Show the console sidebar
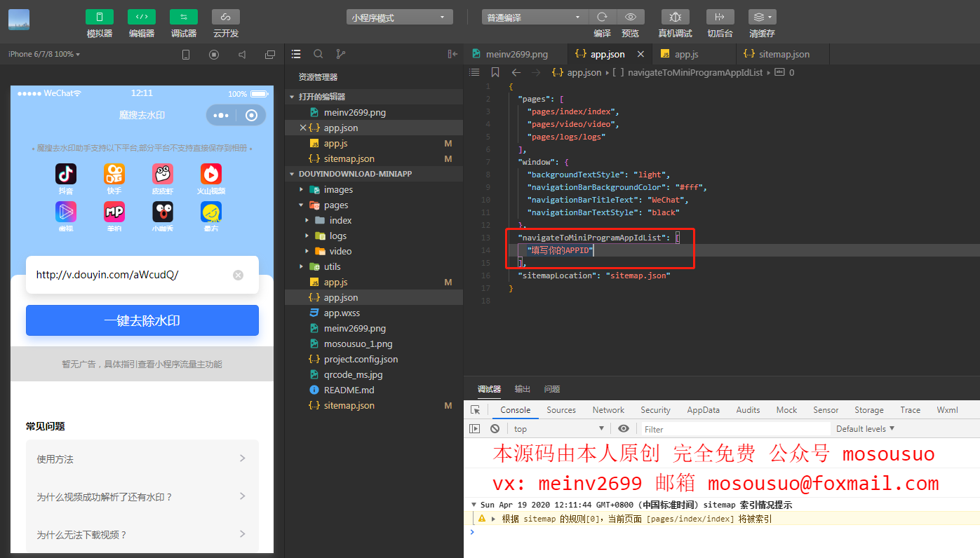The image size is (980, 558). pos(475,428)
